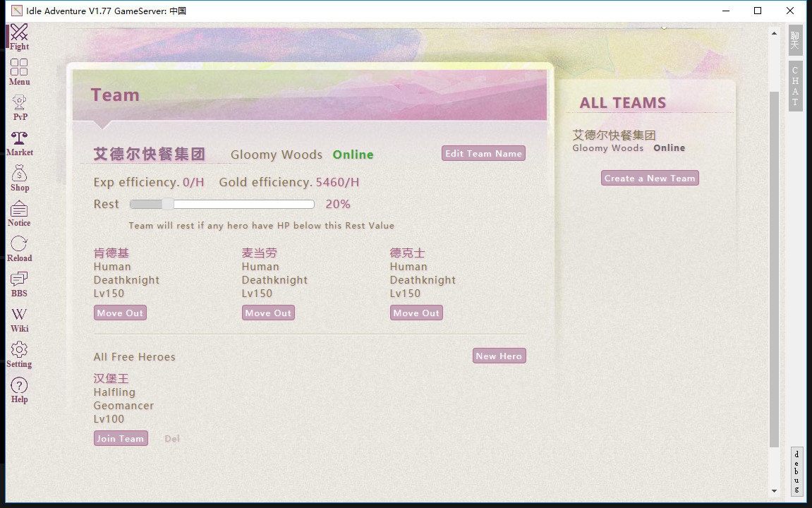Move Out the hero 肯德基
Viewport: 812px width, 508px height.
click(120, 313)
